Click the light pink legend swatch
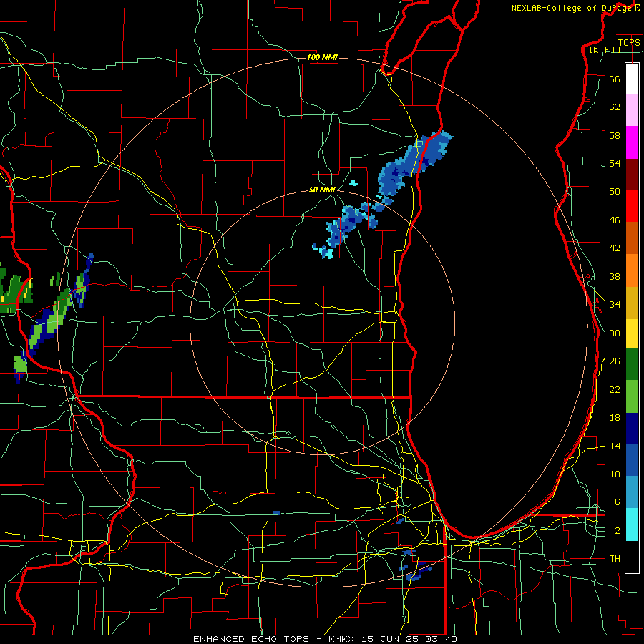The width and height of the screenshot is (644, 644). (632, 110)
